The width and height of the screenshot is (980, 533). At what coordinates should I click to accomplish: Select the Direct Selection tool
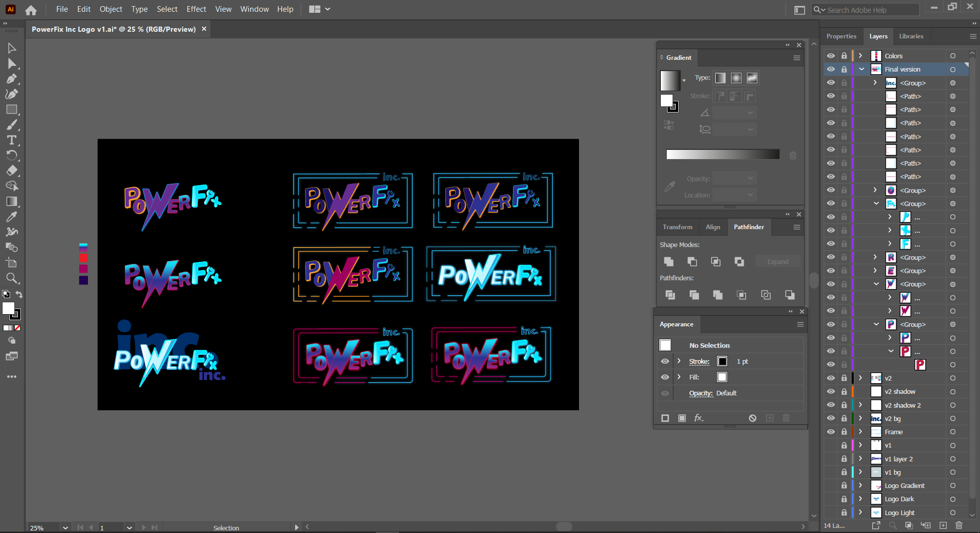pos(12,63)
